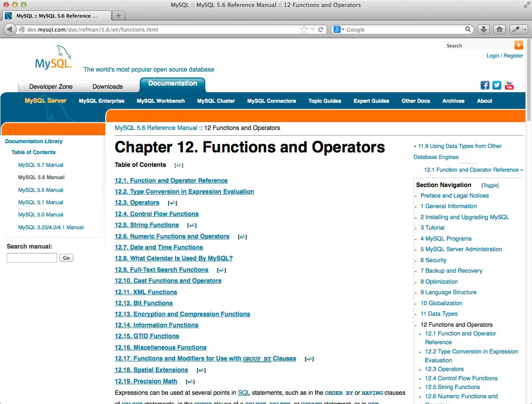Open 12.7 Date and Time Functions
The width and height of the screenshot is (532, 404).
(x=159, y=247)
